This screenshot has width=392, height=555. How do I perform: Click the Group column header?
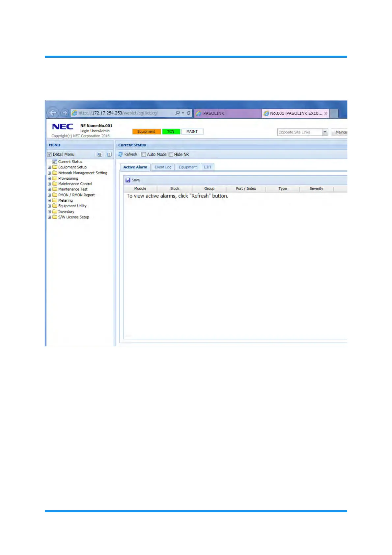209,189
